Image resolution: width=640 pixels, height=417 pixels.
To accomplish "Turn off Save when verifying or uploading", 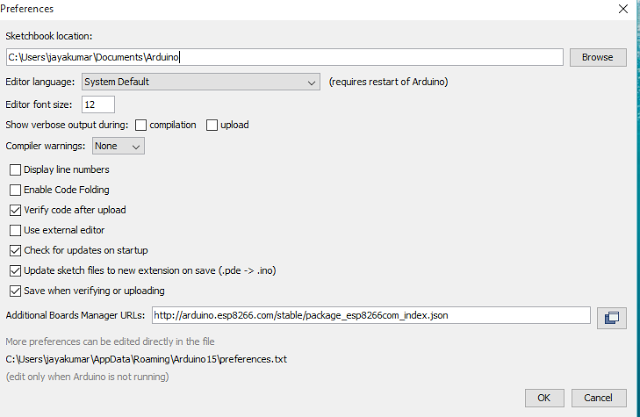I will point(15,291).
